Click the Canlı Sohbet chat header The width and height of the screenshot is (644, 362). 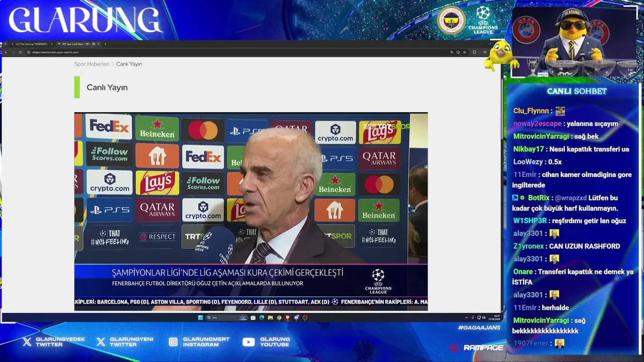coord(577,92)
